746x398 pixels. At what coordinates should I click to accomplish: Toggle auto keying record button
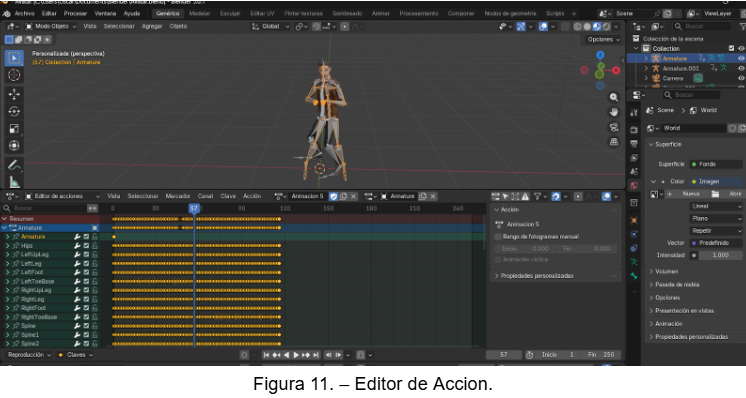pyautogui.click(x=245, y=355)
